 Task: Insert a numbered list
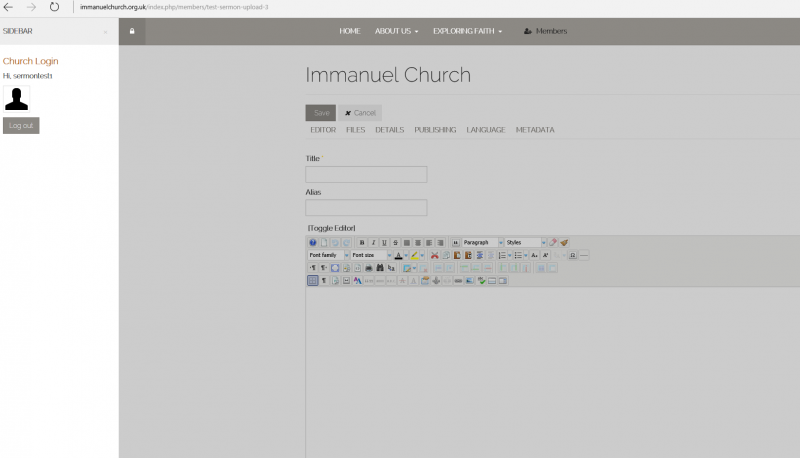[502, 255]
